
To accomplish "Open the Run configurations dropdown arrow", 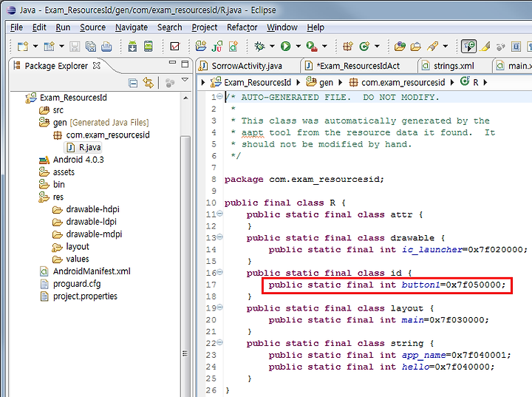I will [299, 46].
